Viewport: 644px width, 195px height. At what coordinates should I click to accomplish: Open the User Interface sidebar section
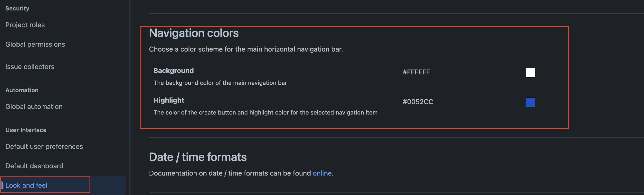tap(26, 130)
